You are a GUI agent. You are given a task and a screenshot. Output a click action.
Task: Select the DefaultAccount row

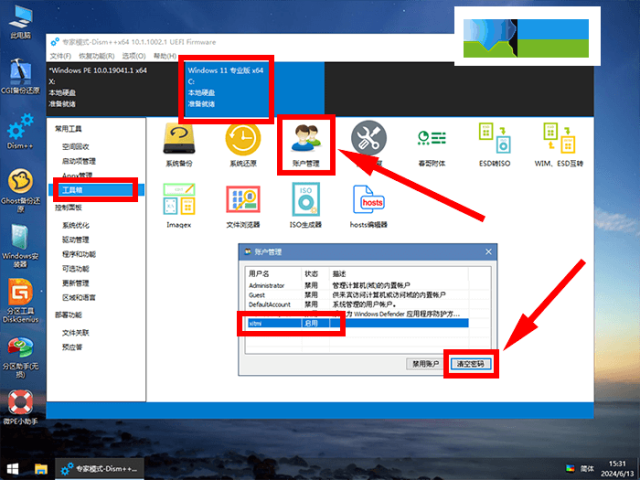(x=358, y=304)
